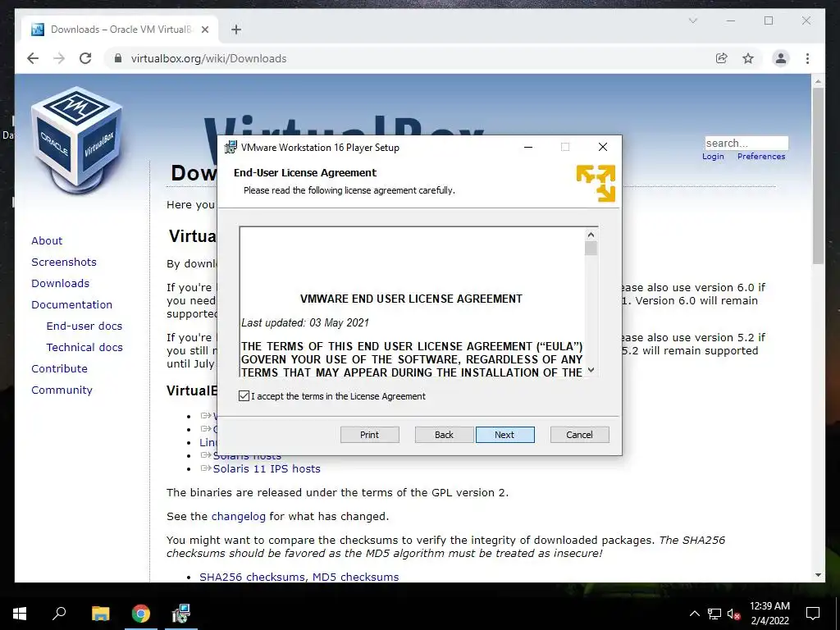The image size is (840, 630).
Task: Open Chrome three-dot menu
Action: pos(807,58)
